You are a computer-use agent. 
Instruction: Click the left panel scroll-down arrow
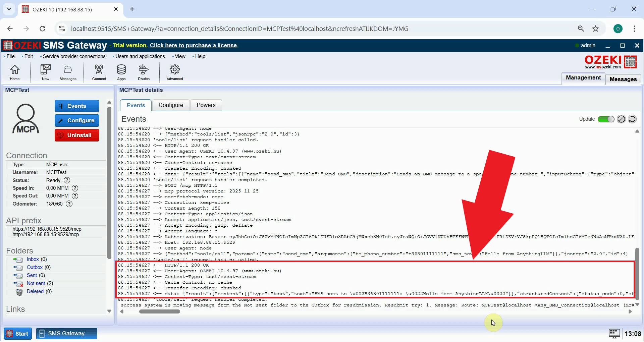109,311
